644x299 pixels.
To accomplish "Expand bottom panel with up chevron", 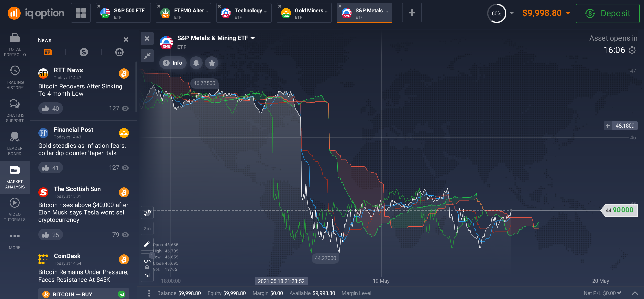I will click(x=635, y=293).
